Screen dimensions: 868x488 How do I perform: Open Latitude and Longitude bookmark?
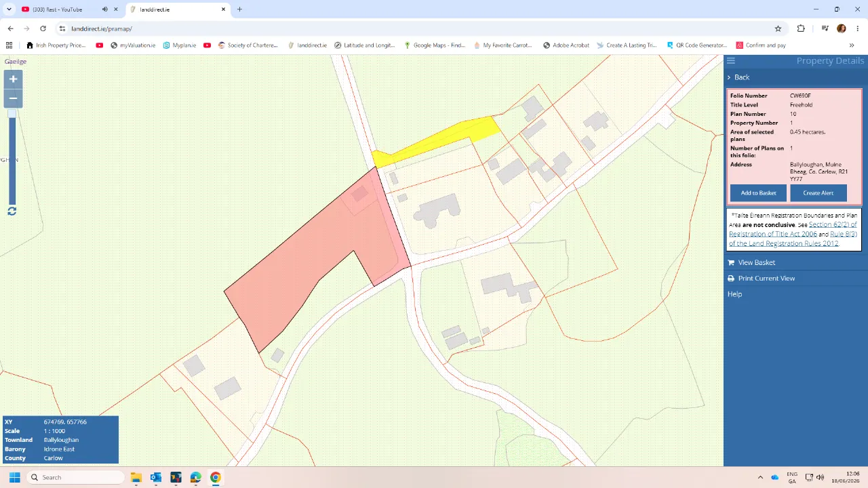point(364,45)
